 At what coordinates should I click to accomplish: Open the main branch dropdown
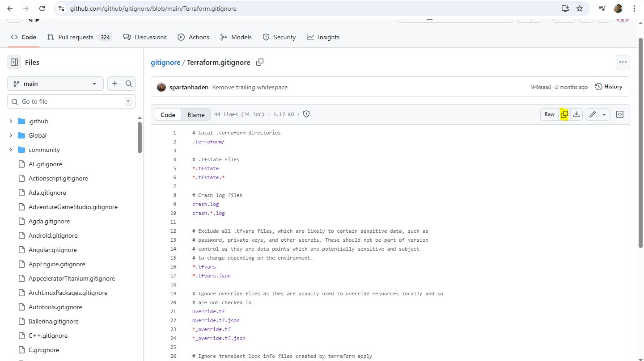click(x=55, y=84)
